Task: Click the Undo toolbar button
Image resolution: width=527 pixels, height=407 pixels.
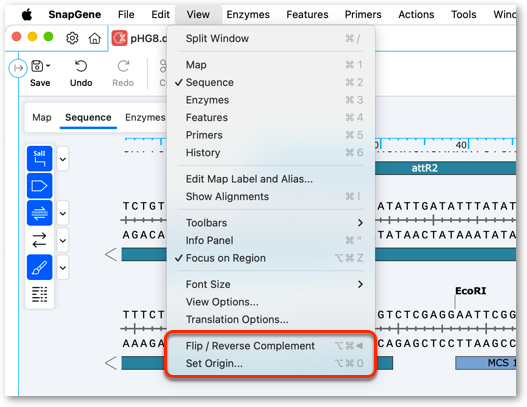Action: pos(81,73)
